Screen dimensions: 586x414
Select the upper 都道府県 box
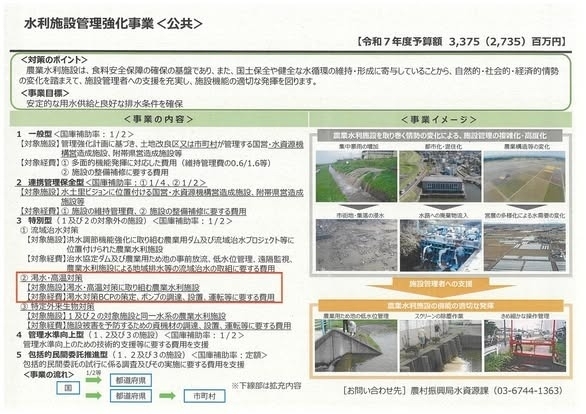(131, 380)
